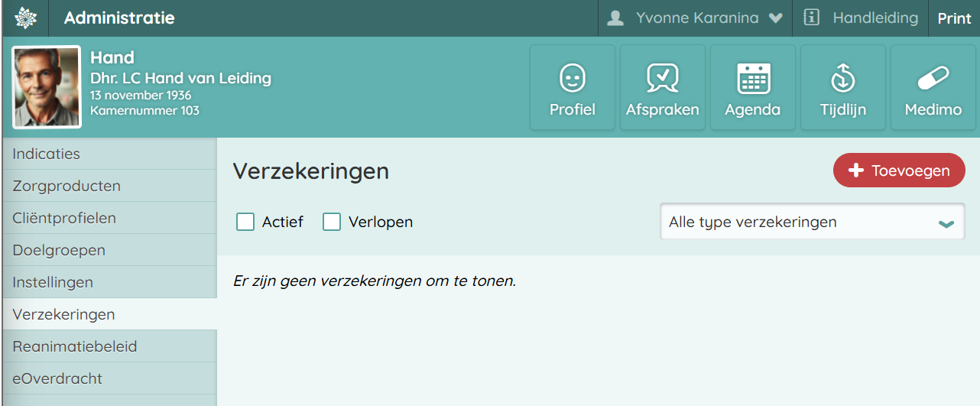
Task: Click the Handleiding info icon
Action: click(x=812, y=18)
